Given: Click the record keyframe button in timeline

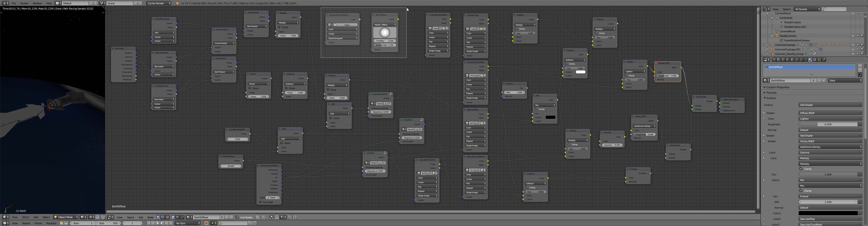Looking at the screenshot, I should click(207, 223).
